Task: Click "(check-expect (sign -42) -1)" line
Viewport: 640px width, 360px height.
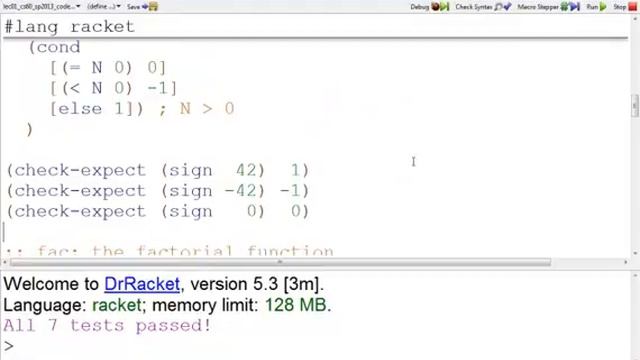Action: [158, 191]
